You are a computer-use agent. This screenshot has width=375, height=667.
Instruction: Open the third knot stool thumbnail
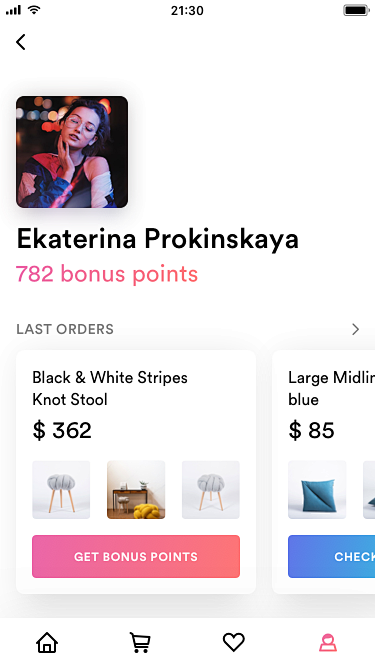(211, 490)
